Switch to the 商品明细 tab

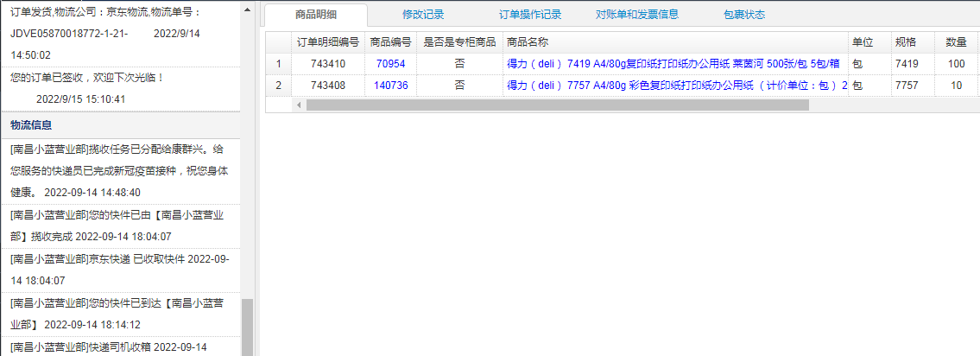pos(316,15)
